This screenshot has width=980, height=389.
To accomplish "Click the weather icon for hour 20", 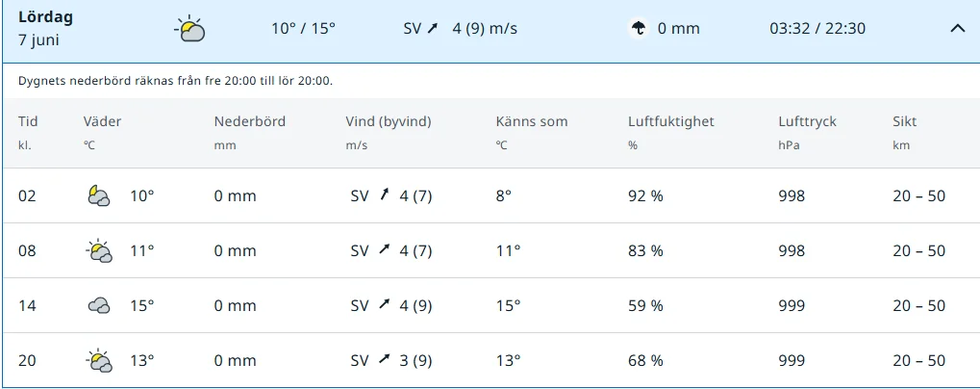I will (x=98, y=361).
